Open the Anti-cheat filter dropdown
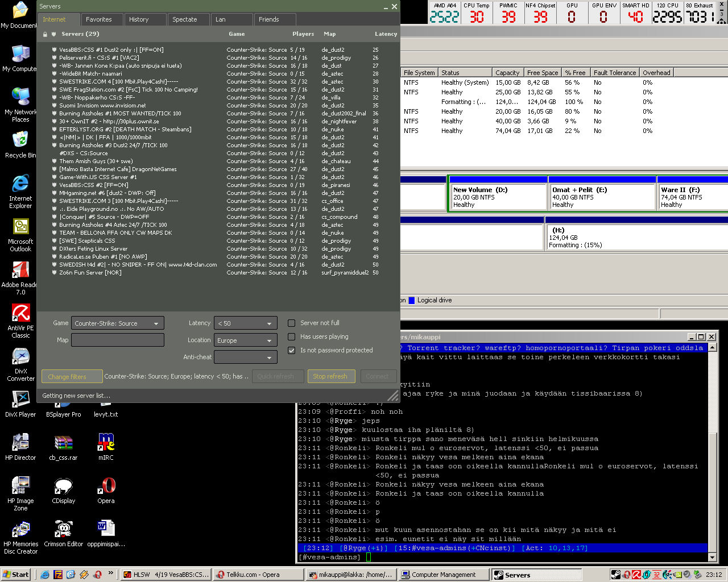This screenshot has height=582, width=728. [x=246, y=357]
